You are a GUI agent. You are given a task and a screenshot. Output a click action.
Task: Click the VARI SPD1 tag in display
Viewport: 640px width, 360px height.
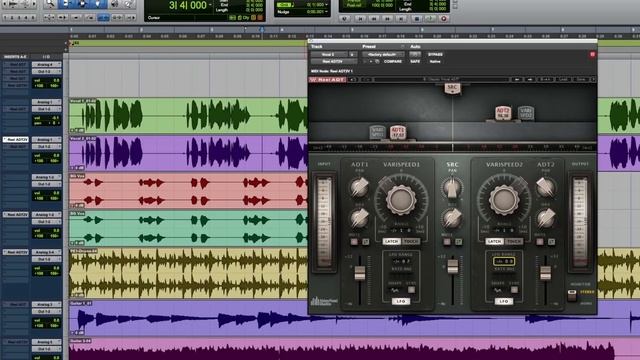(377, 132)
